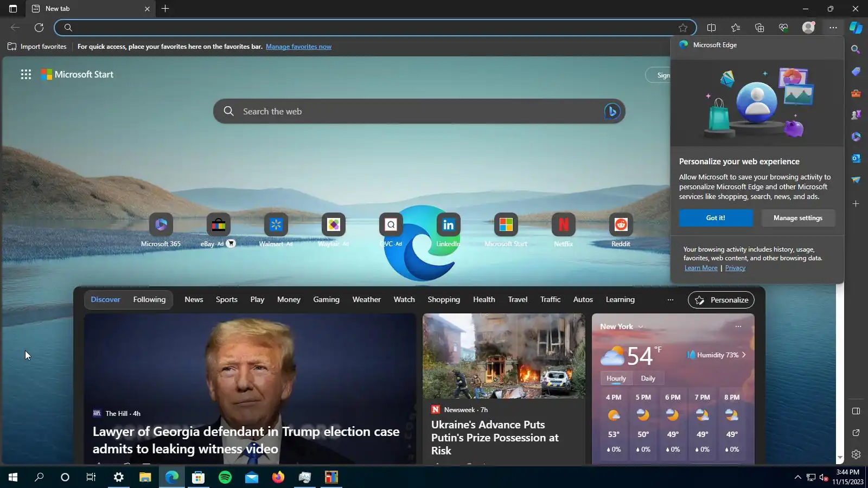Click the Personalize feed button

coord(721,300)
